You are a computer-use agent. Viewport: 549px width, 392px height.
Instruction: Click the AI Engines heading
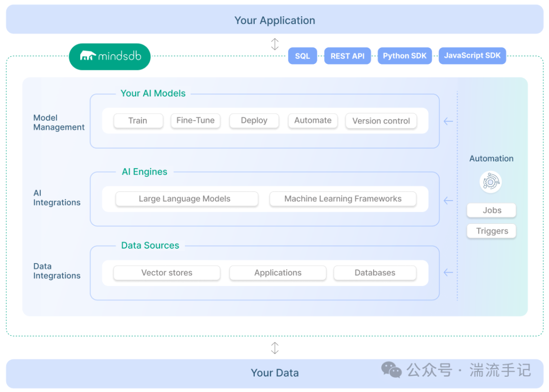pyautogui.click(x=144, y=172)
